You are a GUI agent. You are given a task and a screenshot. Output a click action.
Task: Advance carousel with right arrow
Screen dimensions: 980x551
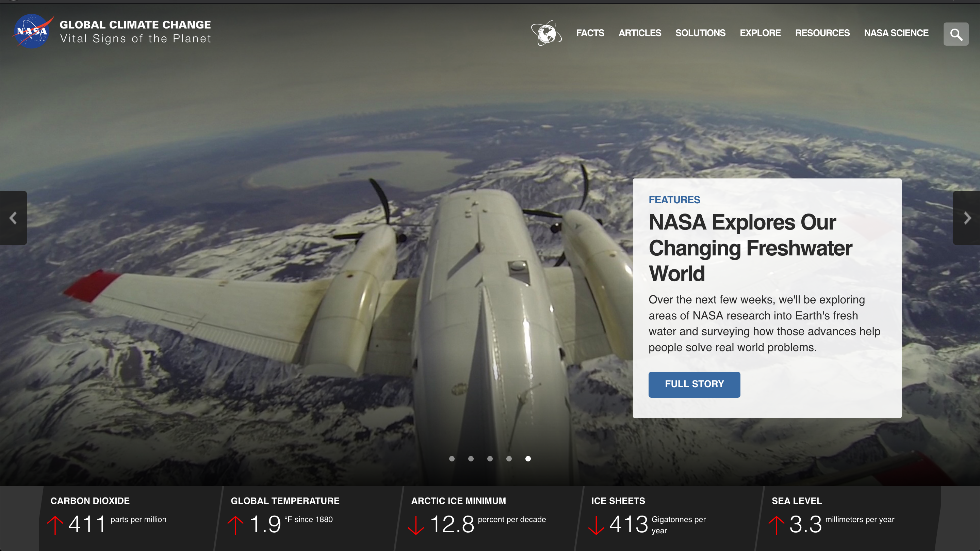pyautogui.click(x=967, y=218)
